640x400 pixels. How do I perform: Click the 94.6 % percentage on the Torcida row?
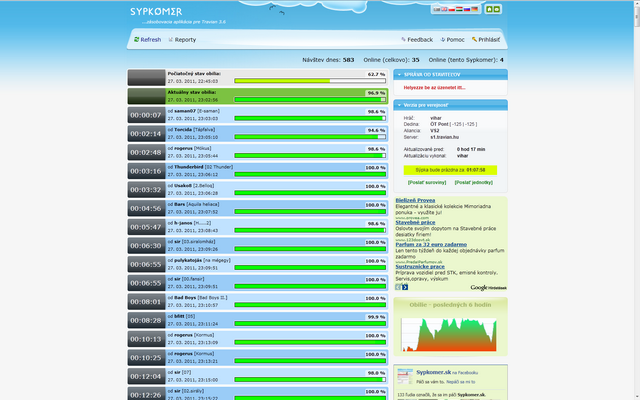point(376,130)
